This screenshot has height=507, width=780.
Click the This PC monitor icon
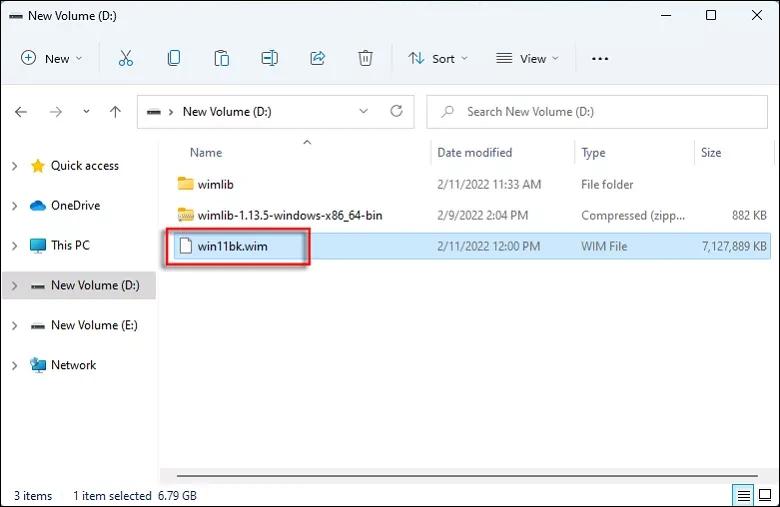pyautogui.click(x=38, y=245)
